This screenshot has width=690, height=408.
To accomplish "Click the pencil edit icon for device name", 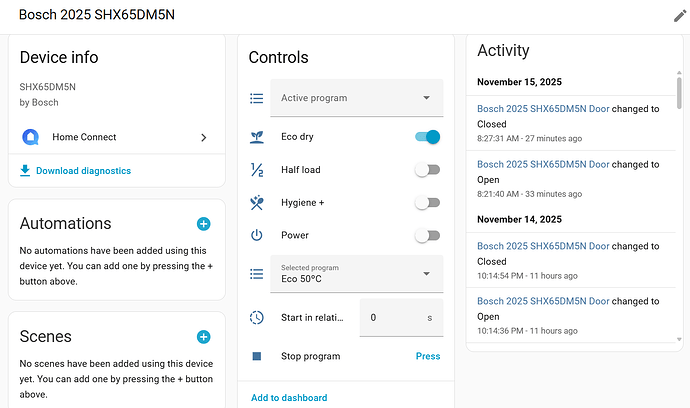I will point(680,16).
